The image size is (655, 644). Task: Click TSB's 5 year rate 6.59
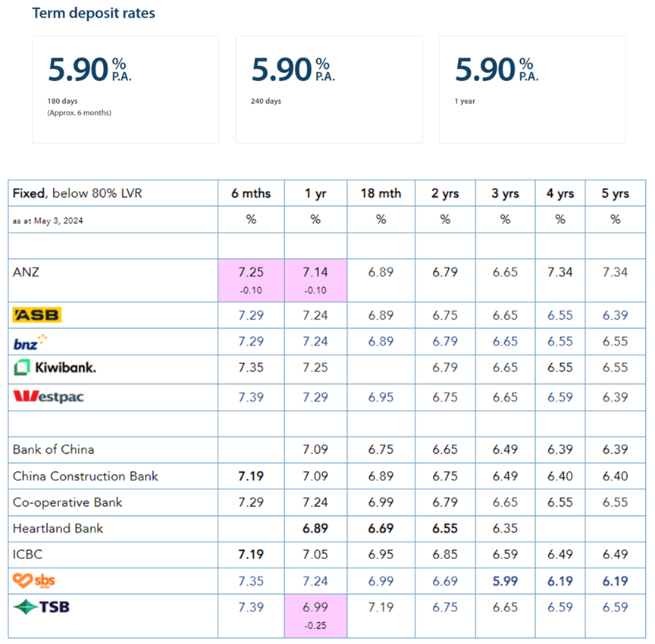coord(616,608)
